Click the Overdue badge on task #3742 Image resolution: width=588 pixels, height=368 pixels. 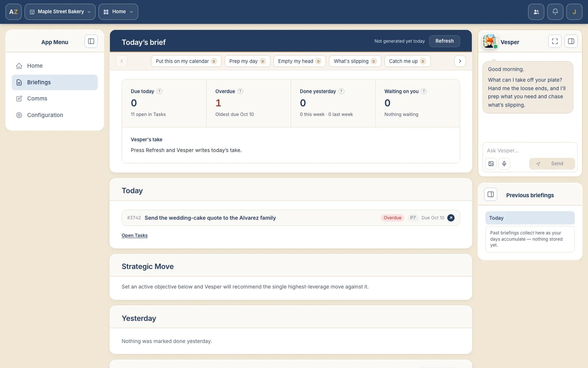pos(392,218)
